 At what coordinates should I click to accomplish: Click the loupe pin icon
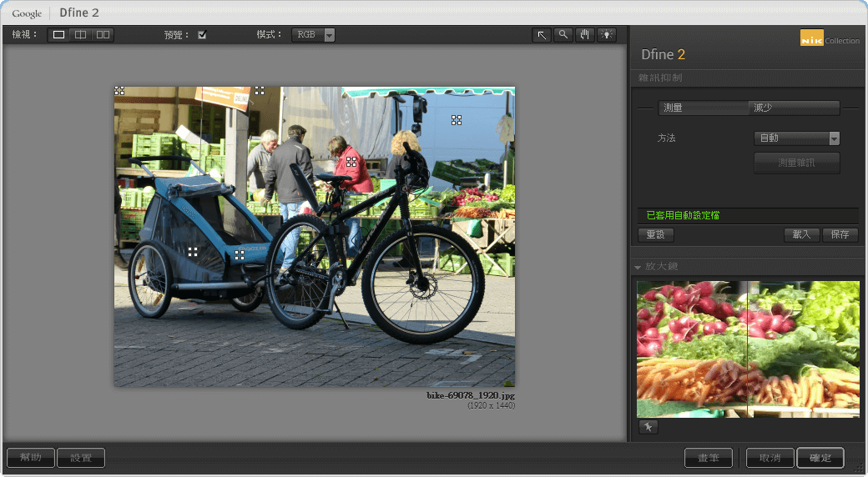pos(648,427)
